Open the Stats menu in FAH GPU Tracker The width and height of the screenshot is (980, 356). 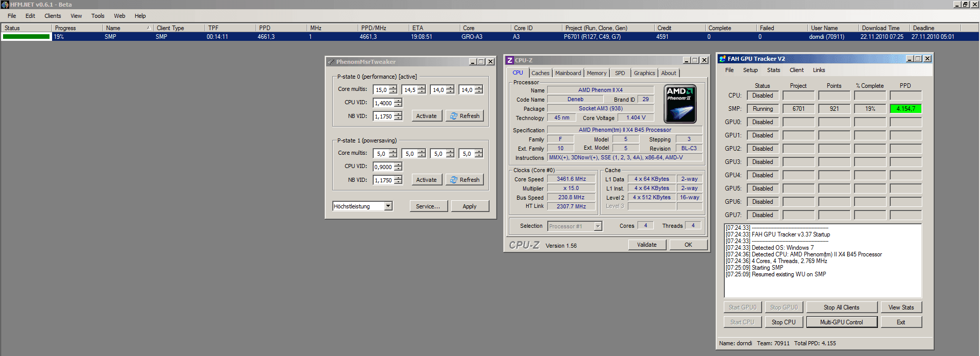773,70
